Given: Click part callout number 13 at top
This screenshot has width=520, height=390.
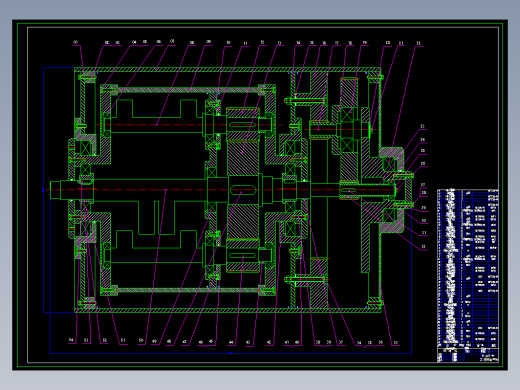Looking at the screenshot, I should pos(279,43).
